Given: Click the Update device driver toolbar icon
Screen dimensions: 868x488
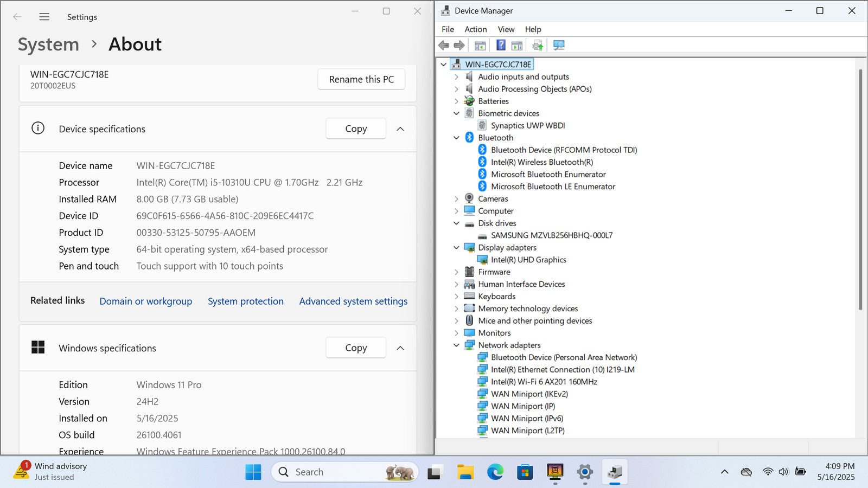Looking at the screenshot, I should [537, 46].
